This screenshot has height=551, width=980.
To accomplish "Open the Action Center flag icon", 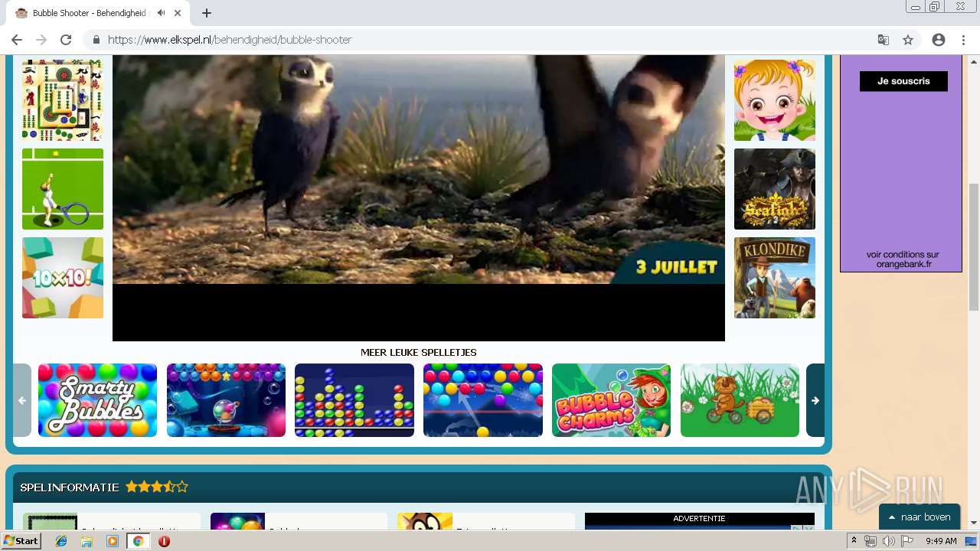I will [907, 541].
